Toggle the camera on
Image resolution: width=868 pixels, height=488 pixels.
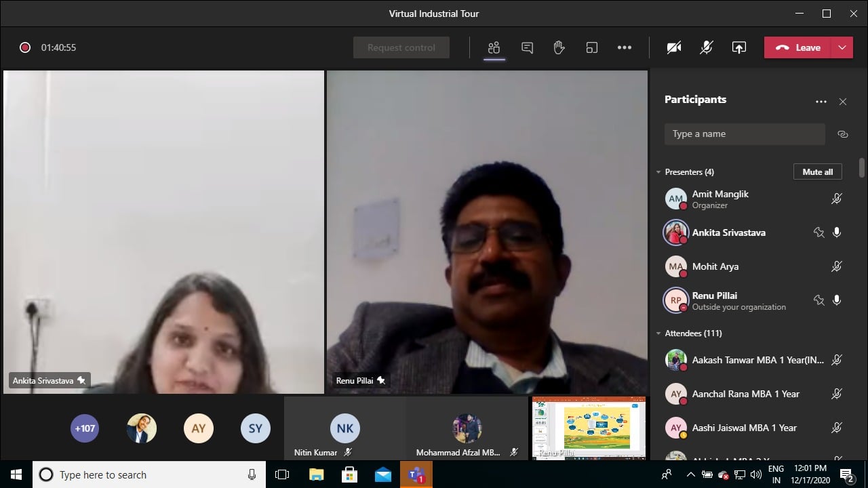pyautogui.click(x=673, y=47)
